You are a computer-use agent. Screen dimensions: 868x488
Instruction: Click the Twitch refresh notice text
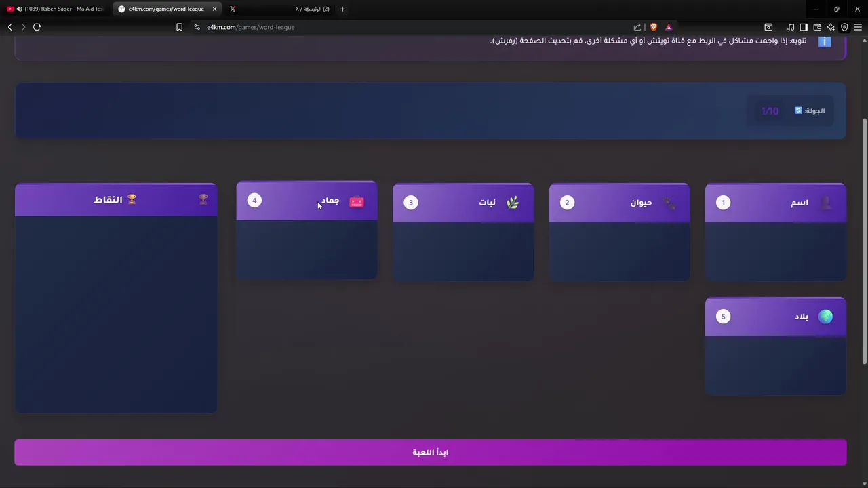[649, 41]
